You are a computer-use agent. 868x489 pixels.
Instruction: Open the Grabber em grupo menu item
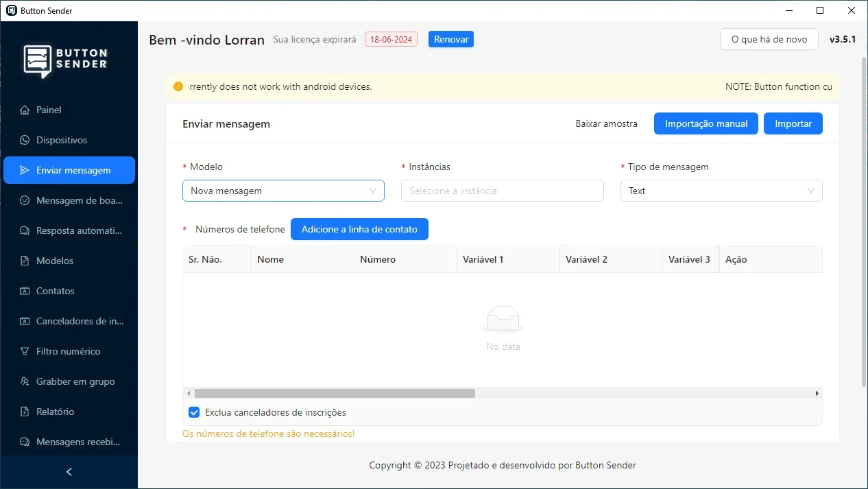(x=69, y=381)
